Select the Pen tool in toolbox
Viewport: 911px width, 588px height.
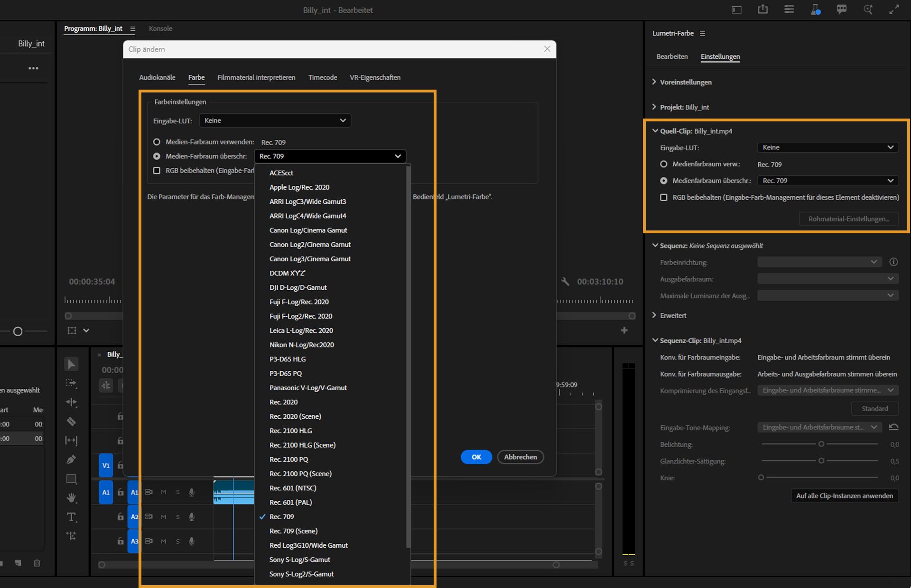click(x=71, y=459)
